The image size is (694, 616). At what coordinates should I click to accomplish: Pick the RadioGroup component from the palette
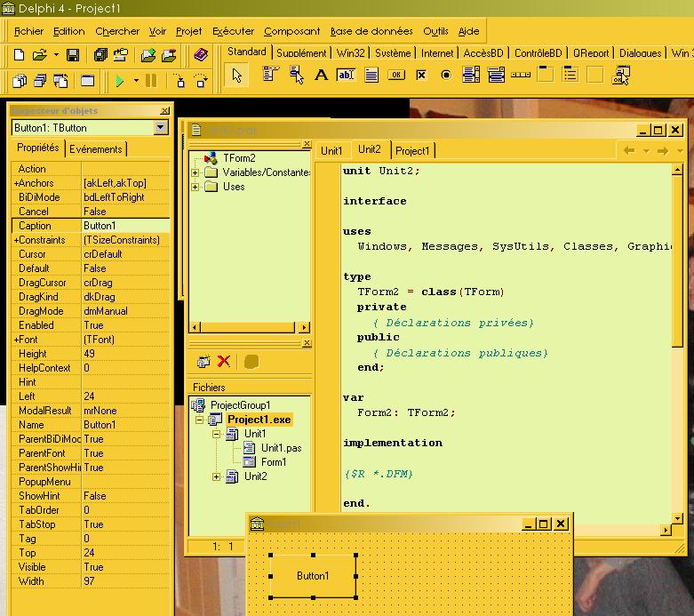click(570, 74)
